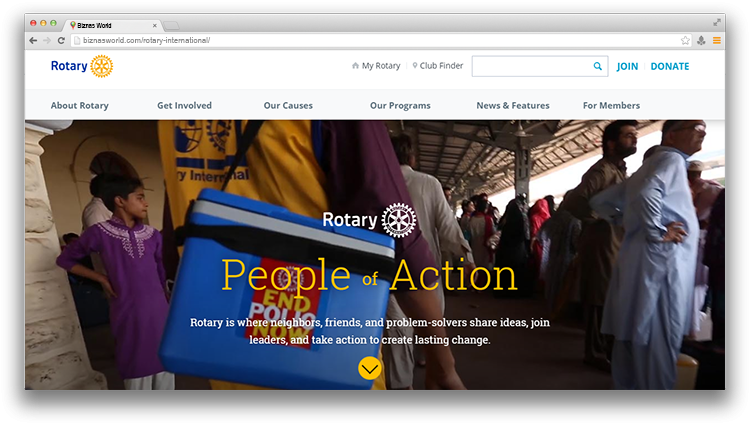Click the JOIN link
750x425 pixels.
pos(627,66)
